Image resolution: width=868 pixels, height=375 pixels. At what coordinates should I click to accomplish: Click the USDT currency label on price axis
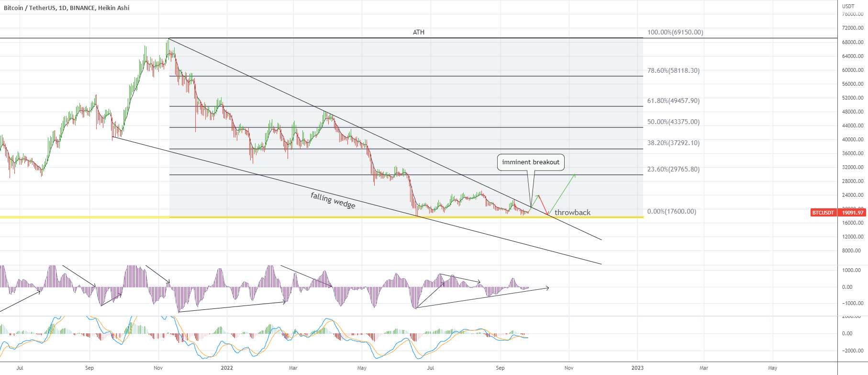coord(848,6)
